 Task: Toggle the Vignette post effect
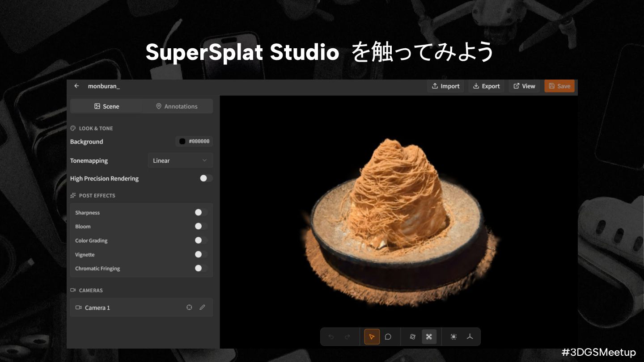point(201,255)
